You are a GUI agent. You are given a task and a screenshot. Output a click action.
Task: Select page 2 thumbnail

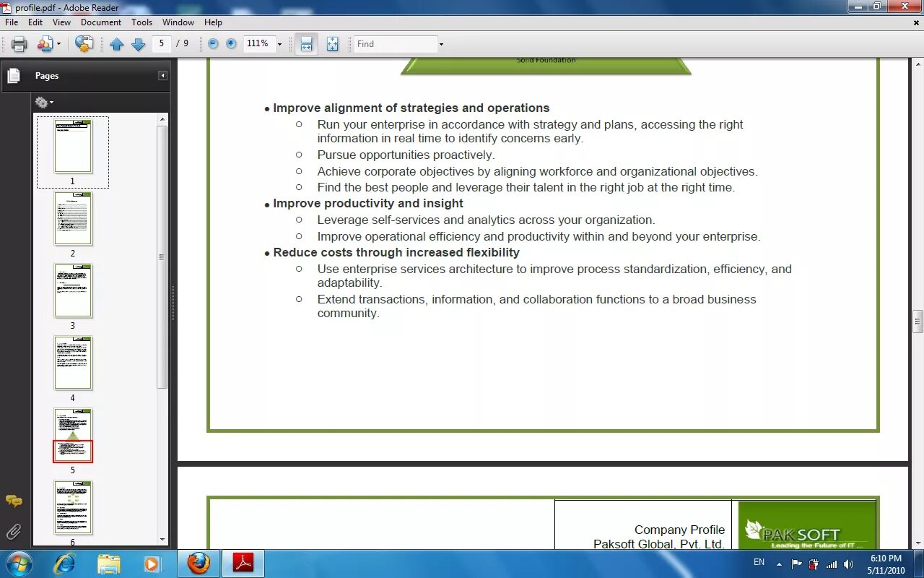(73, 219)
